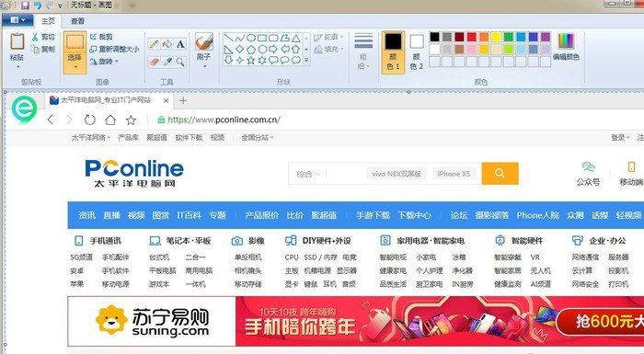Select the Text tool A icon
This screenshot has height=354, width=644.
click(180, 44)
